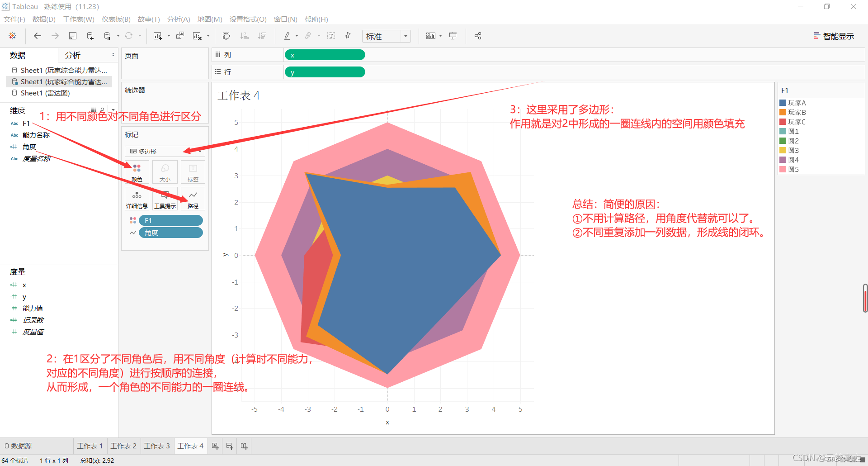Click the sort descending icon

(262, 36)
